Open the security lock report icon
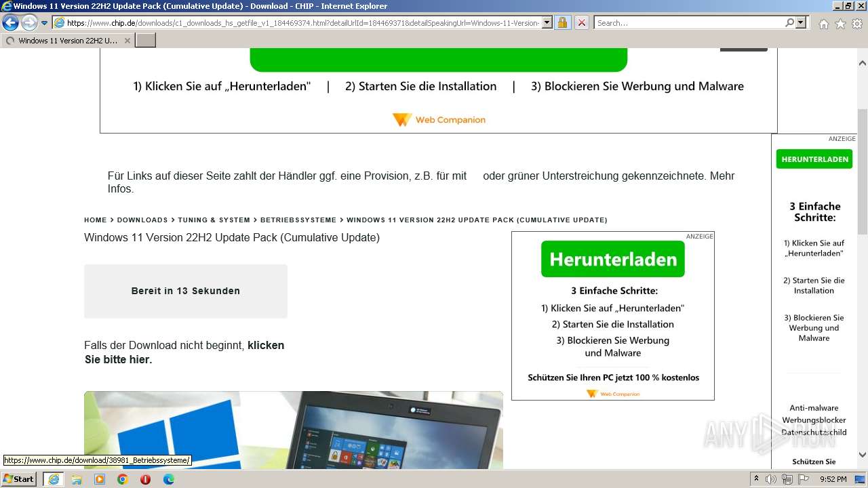 [x=562, y=23]
